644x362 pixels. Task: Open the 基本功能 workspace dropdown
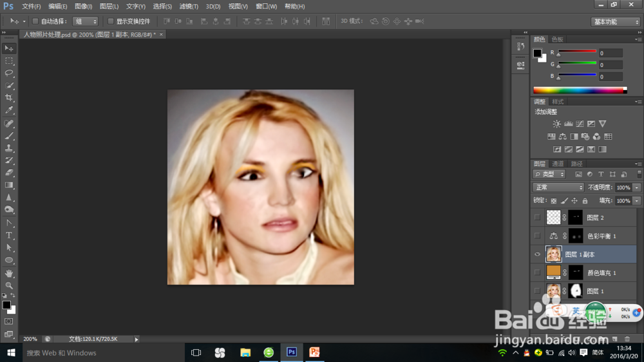click(615, 22)
